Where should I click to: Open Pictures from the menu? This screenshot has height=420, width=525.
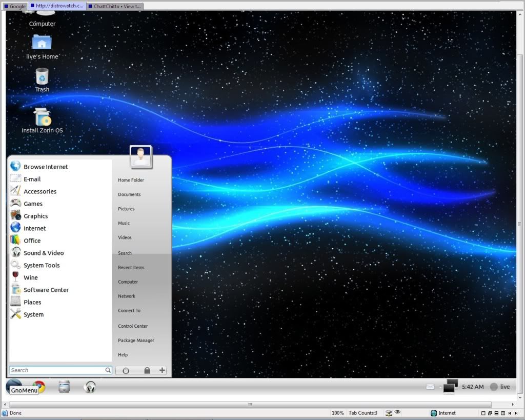pos(126,209)
